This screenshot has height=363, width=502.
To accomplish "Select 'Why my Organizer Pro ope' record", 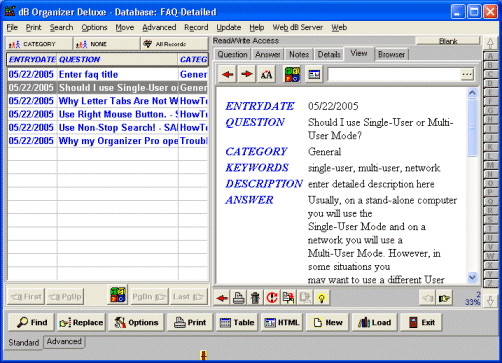I will [108, 141].
